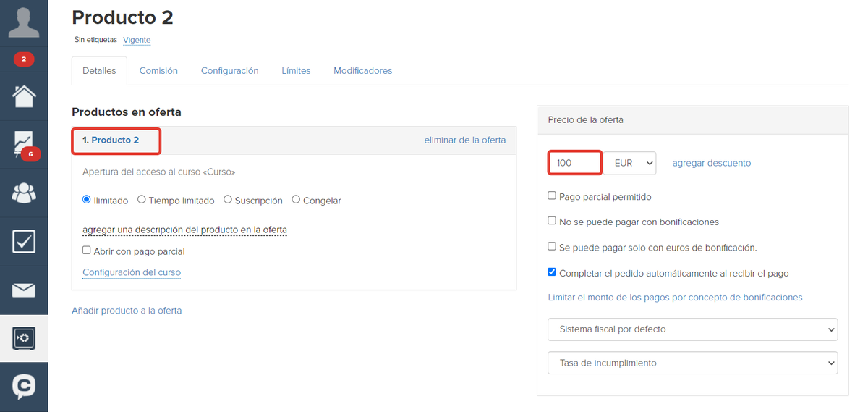Screen dimensions: 868x412
Task: Click the Vigente status link
Action: tap(137, 40)
